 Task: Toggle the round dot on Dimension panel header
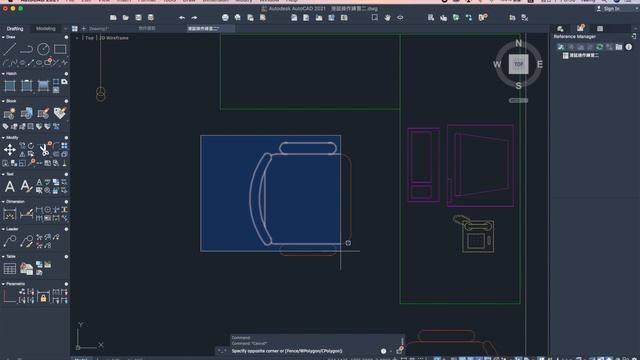point(66,202)
